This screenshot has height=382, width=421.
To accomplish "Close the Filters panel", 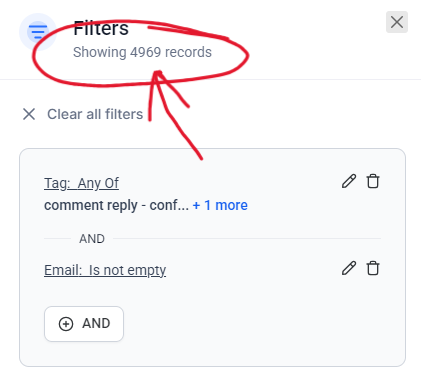I will [x=397, y=22].
